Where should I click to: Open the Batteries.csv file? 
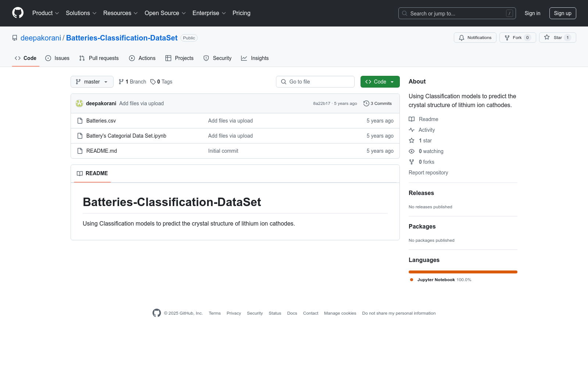coord(101,121)
